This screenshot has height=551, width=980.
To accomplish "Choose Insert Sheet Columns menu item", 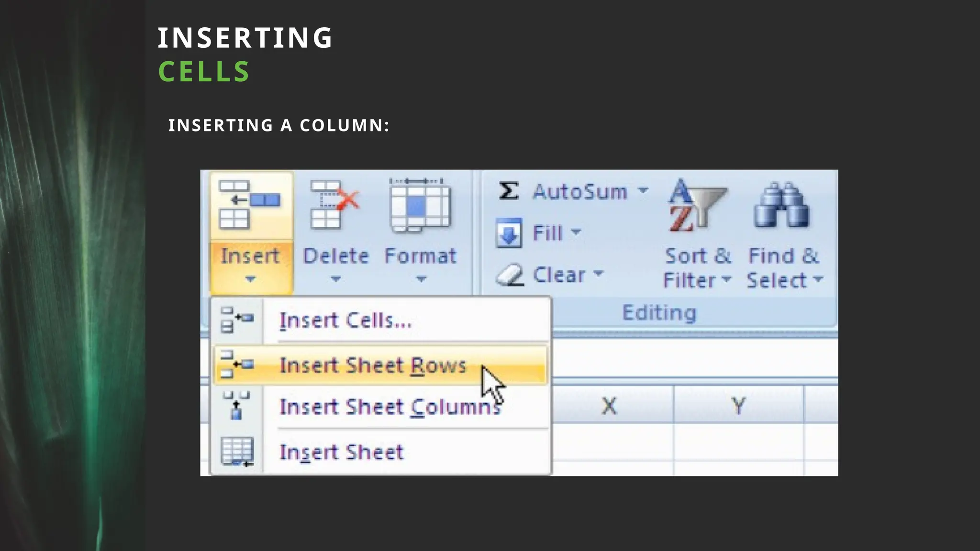I will point(380,407).
